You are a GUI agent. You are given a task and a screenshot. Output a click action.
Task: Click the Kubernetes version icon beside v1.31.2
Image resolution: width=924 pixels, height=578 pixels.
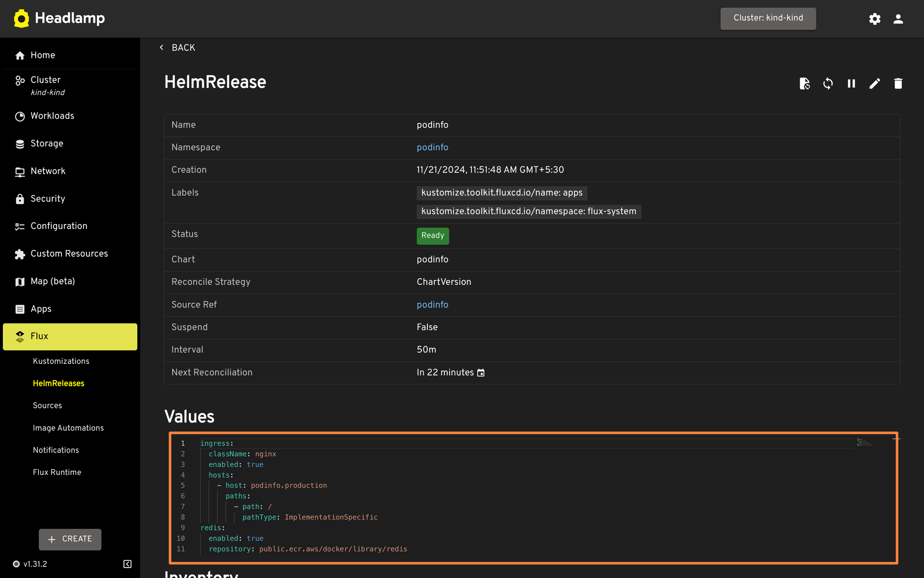click(x=16, y=564)
